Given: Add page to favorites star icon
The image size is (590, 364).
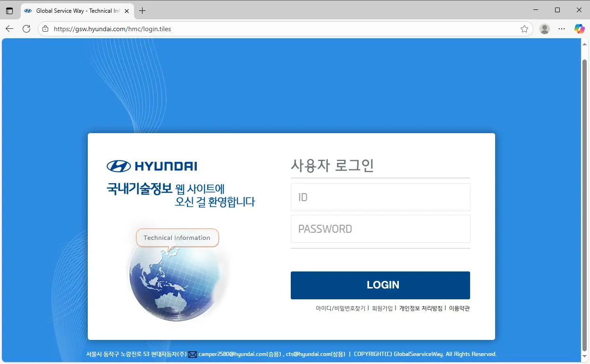Looking at the screenshot, I should [524, 29].
